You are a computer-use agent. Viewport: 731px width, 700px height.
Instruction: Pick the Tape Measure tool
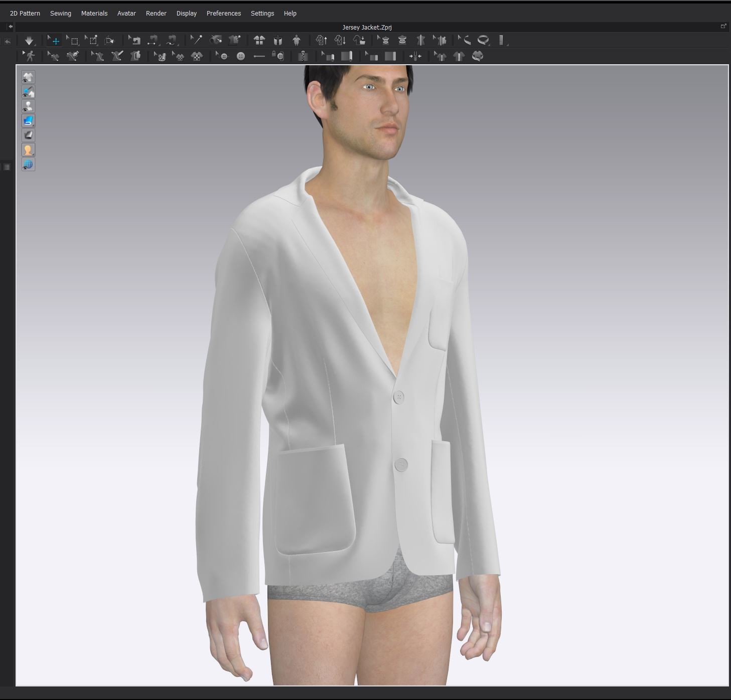point(483,40)
